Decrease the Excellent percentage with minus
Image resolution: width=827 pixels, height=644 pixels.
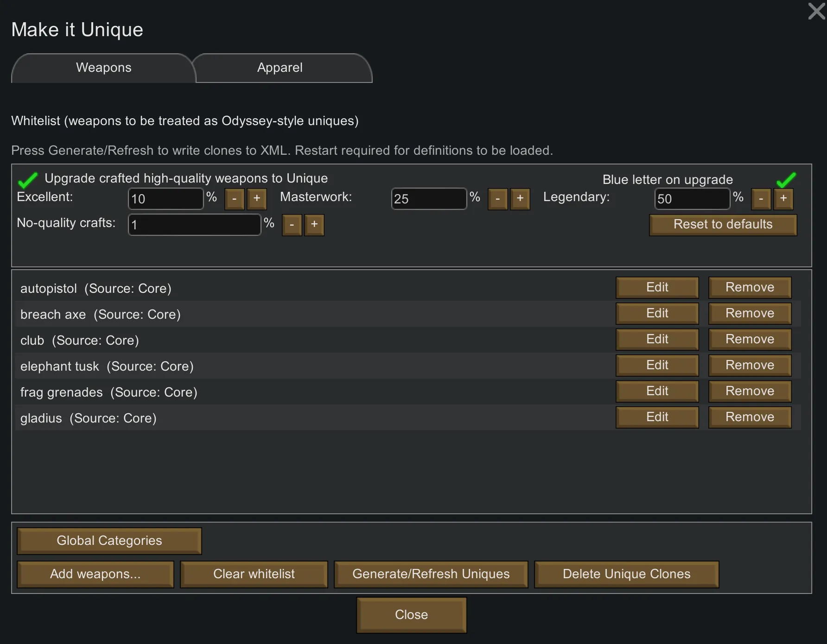pos(234,199)
